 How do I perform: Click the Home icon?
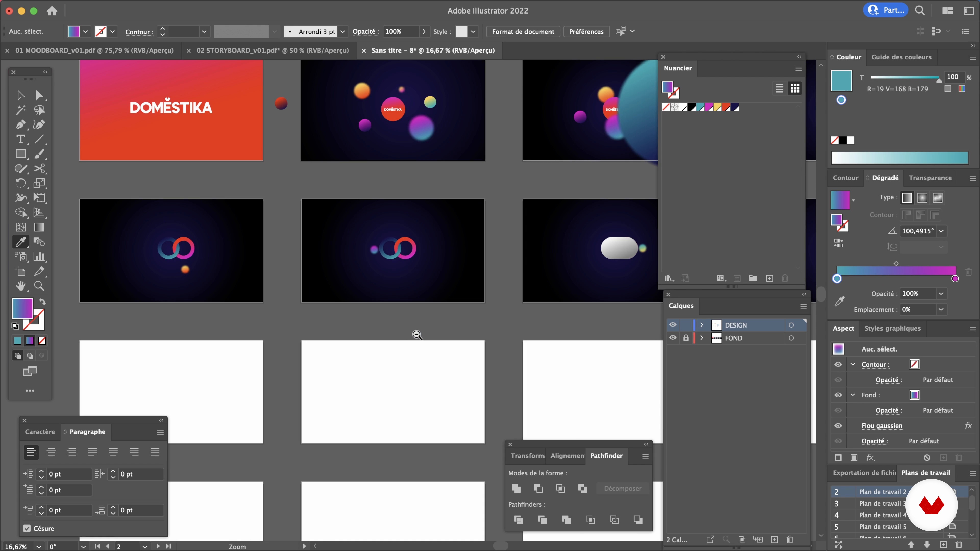click(52, 11)
